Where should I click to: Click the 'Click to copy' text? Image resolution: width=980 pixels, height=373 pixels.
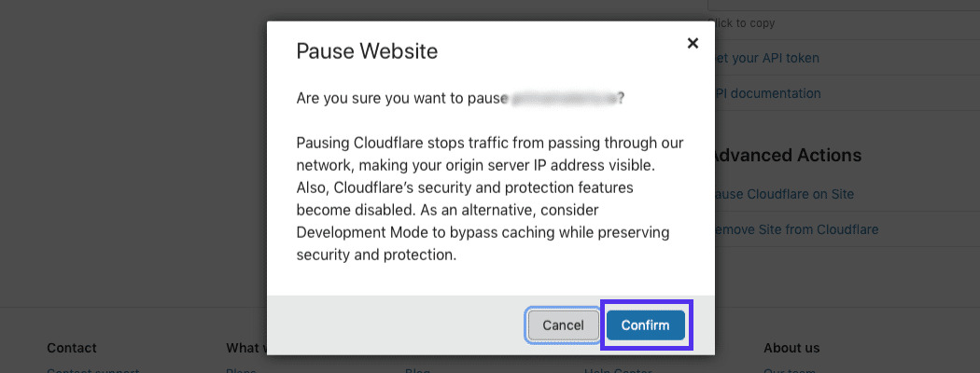[746, 23]
